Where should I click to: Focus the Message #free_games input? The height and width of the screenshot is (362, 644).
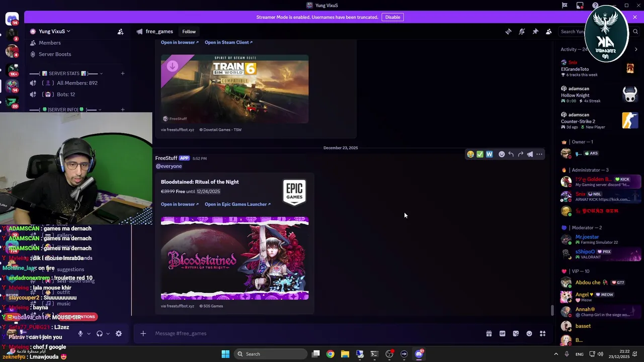click(x=317, y=333)
